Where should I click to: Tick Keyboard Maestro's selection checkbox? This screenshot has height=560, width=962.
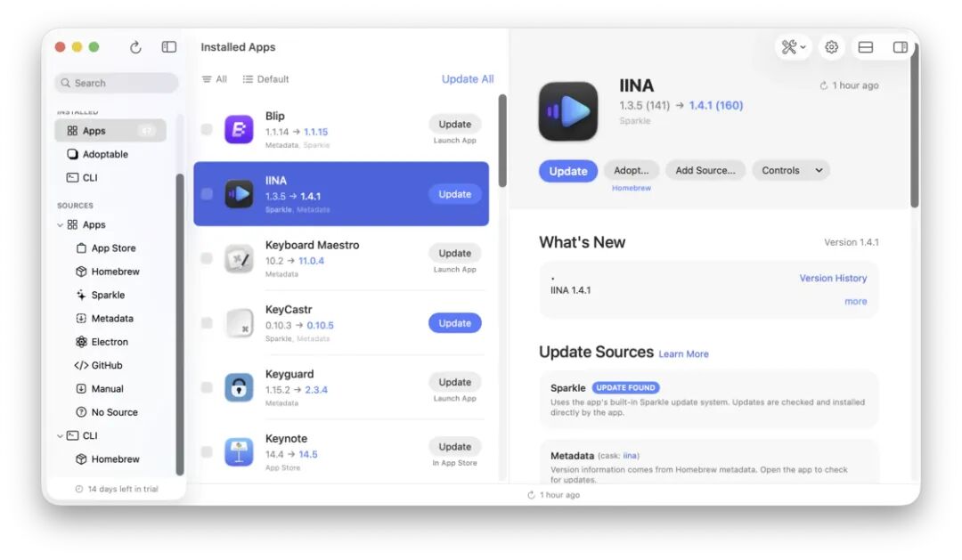pyautogui.click(x=207, y=253)
